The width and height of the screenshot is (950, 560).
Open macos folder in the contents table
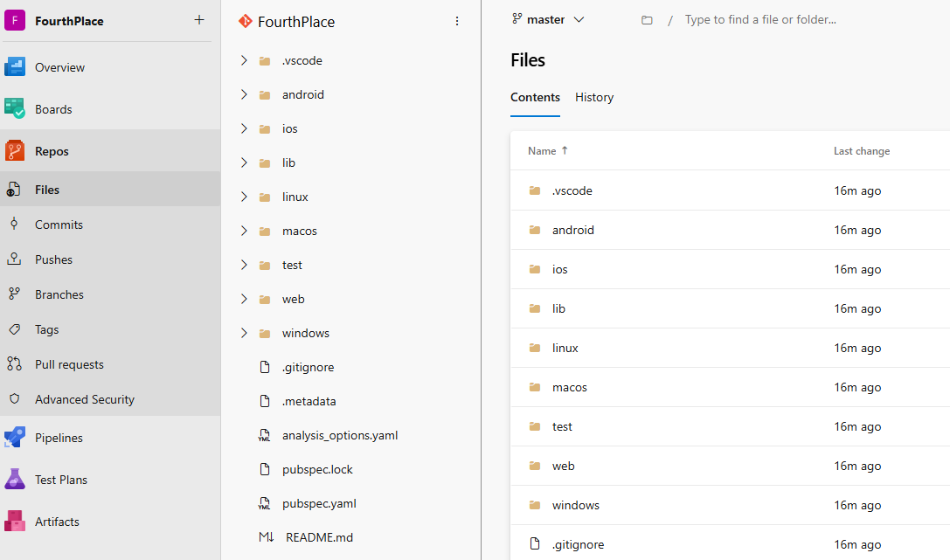pos(570,387)
